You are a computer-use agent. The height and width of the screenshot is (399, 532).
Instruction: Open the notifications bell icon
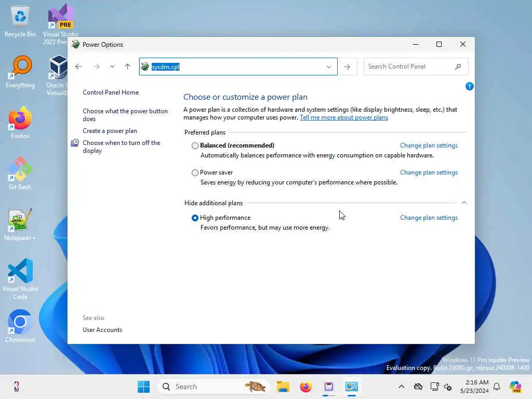pyautogui.click(x=497, y=387)
